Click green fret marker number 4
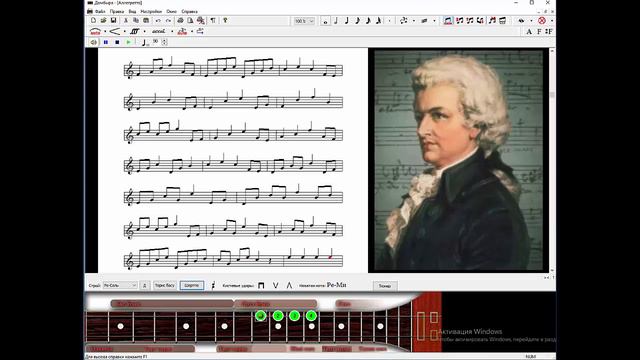640x360 pixels. coord(311,316)
